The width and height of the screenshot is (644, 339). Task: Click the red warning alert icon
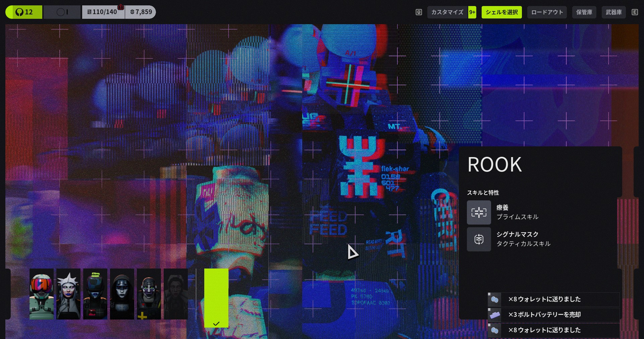click(x=121, y=7)
